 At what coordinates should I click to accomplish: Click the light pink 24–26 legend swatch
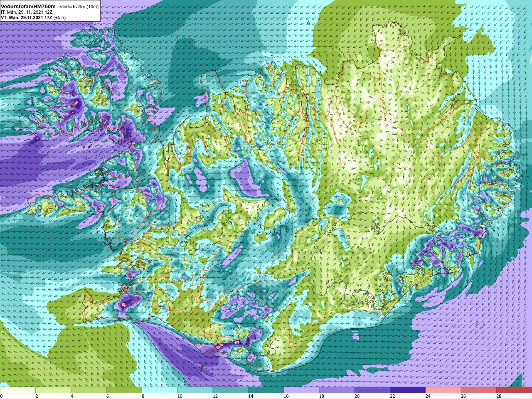tap(443, 390)
